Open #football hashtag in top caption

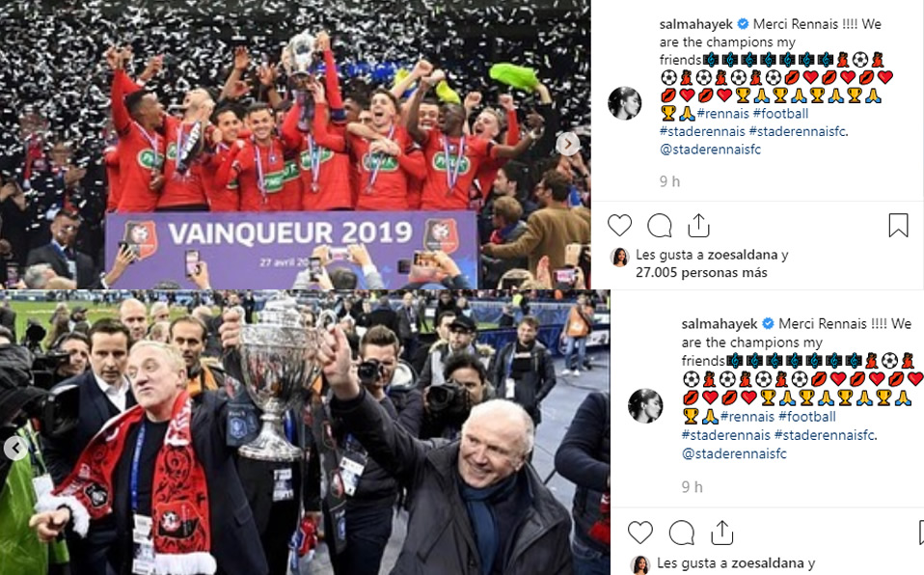click(x=781, y=113)
